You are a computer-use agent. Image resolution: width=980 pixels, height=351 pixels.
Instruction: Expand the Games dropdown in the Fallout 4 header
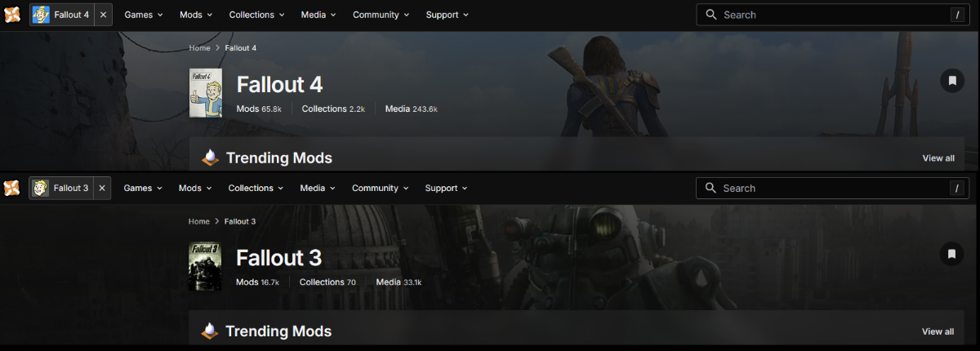point(143,15)
